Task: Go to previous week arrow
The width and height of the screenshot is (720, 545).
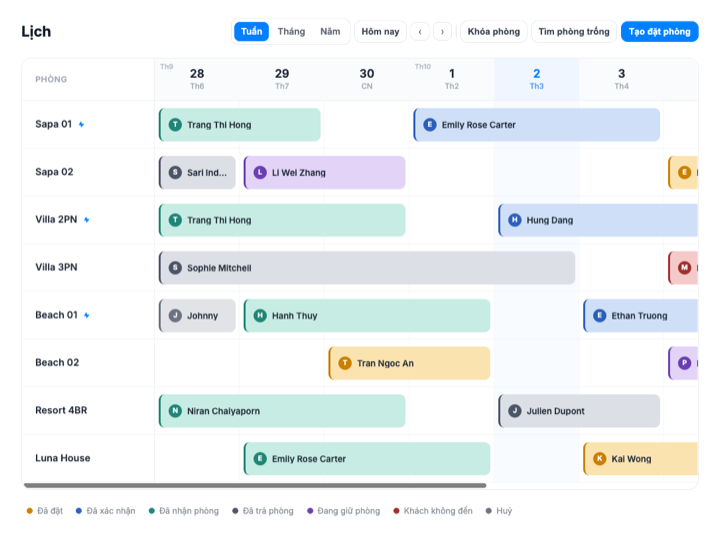Action: point(420,32)
